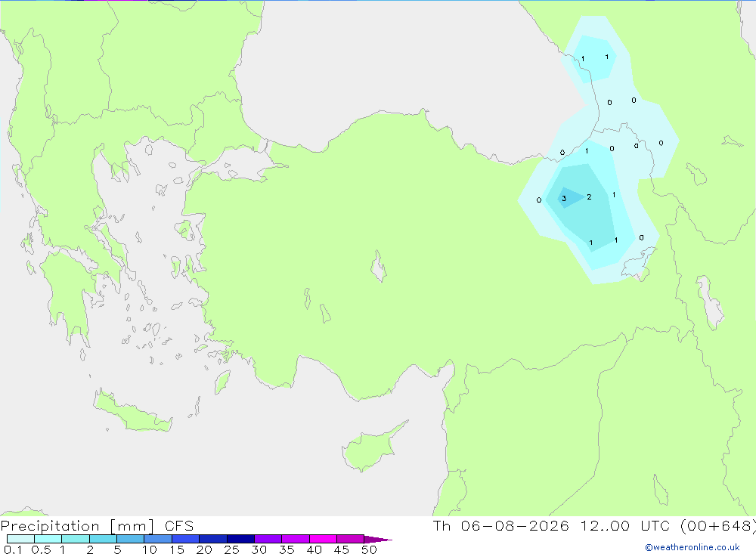Screen dimensions: 756x554
Task: Click the "0.5" legend scale label
Action: point(41,549)
